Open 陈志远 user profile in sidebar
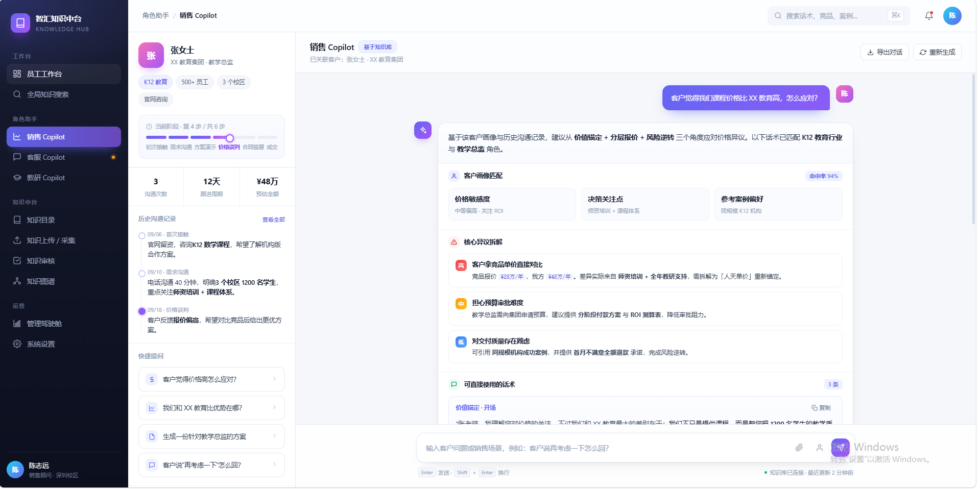980x489 pixels. (64, 470)
